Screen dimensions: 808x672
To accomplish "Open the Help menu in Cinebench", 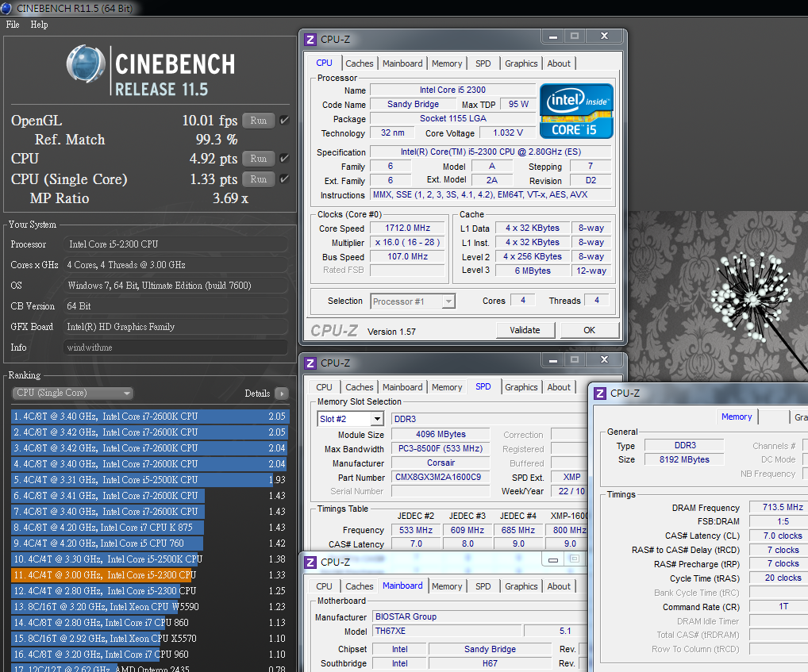I will [39, 25].
